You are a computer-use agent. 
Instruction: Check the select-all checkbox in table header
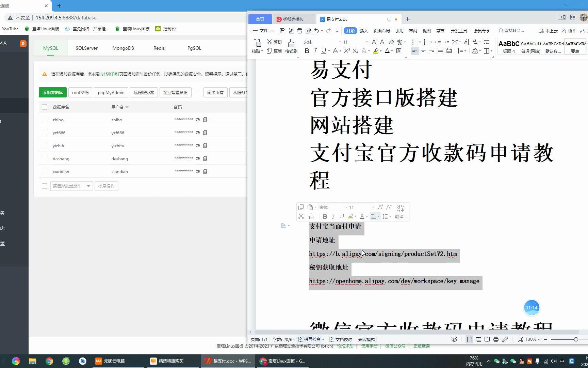pos(45,107)
